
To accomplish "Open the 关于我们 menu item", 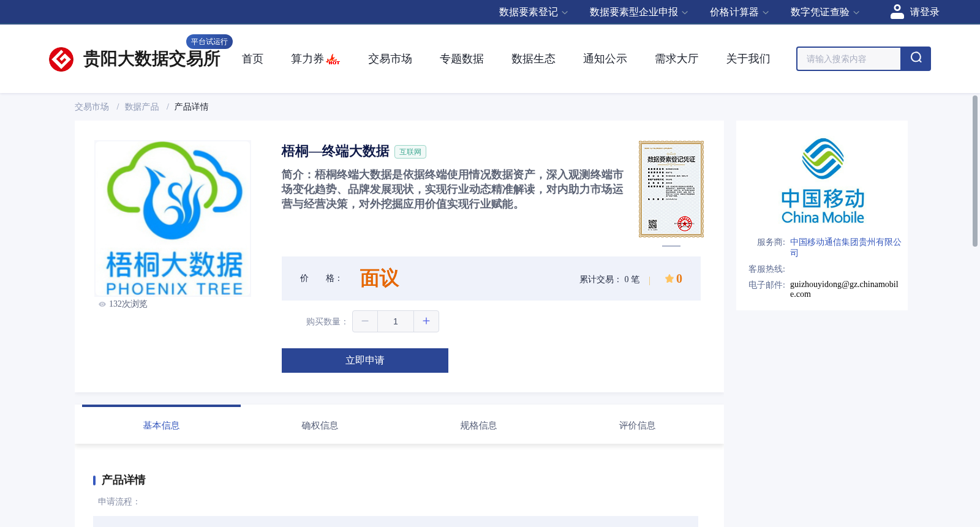I will coord(748,59).
